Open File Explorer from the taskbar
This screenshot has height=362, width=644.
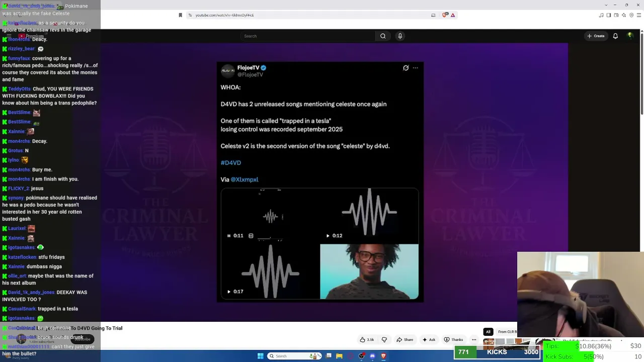click(340, 356)
